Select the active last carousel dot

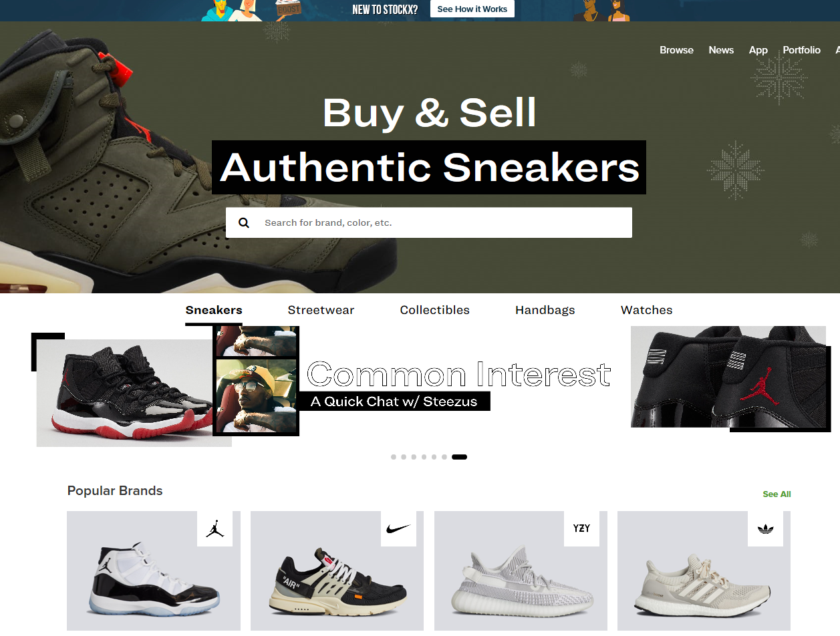pyautogui.click(x=459, y=457)
